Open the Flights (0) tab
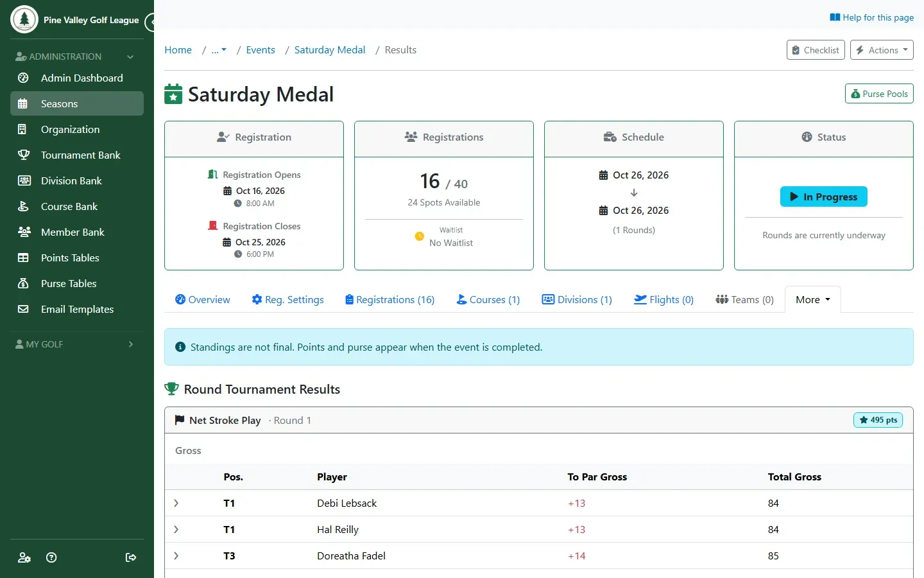This screenshot has width=924, height=578. click(663, 299)
